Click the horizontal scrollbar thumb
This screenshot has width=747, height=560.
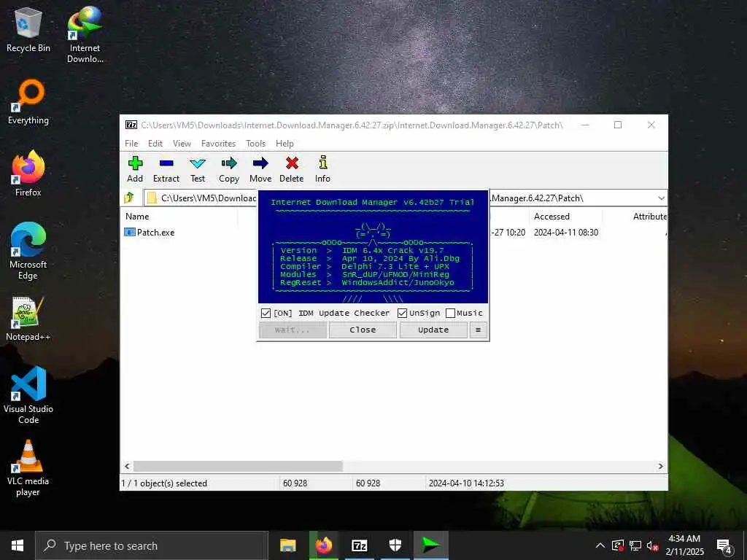click(x=238, y=466)
